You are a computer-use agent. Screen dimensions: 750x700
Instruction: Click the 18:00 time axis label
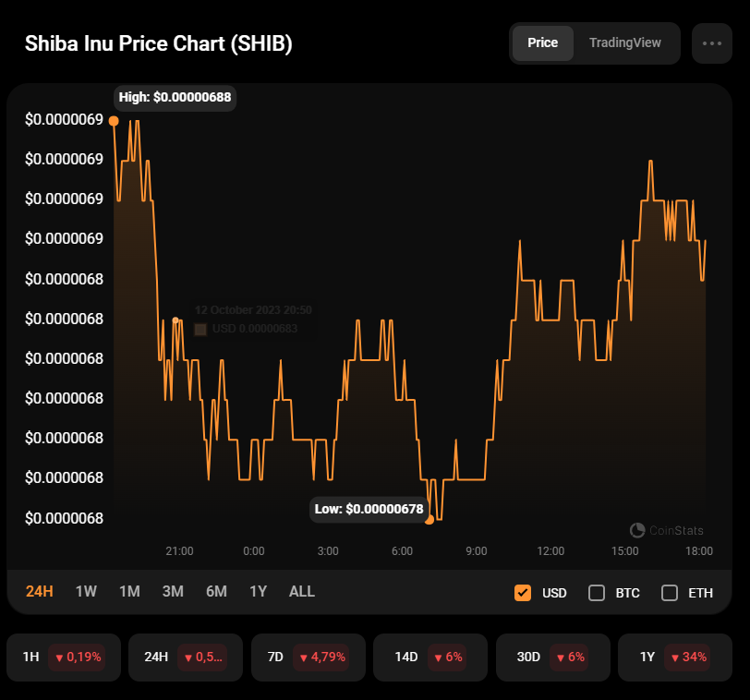pos(699,550)
